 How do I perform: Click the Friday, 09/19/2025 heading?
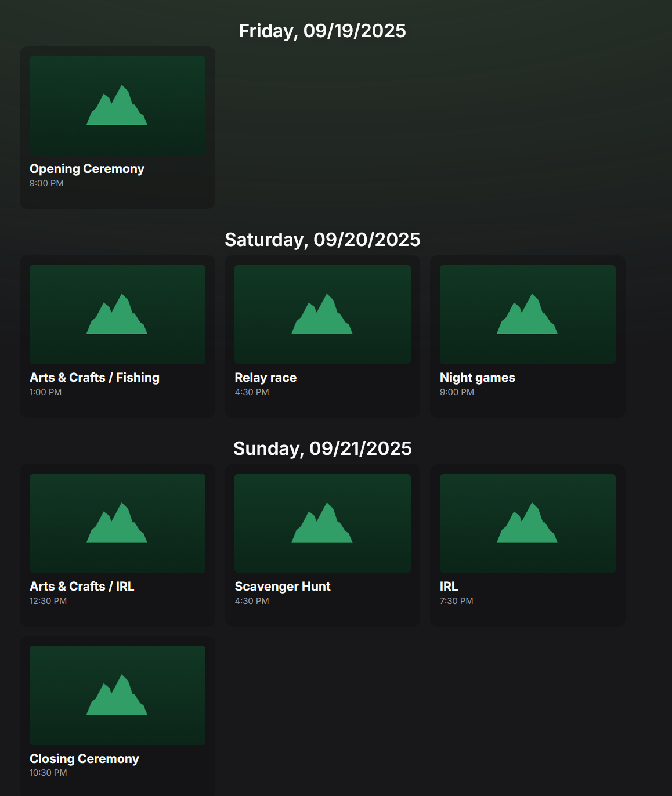(323, 31)
